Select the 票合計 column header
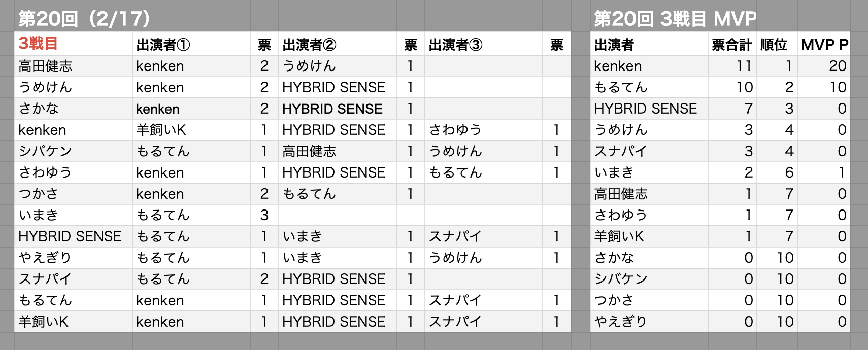 [x=731, y=45]
